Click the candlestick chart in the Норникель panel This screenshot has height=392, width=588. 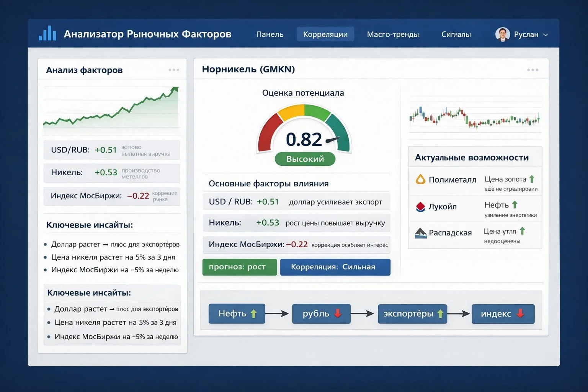pos(475,118)
